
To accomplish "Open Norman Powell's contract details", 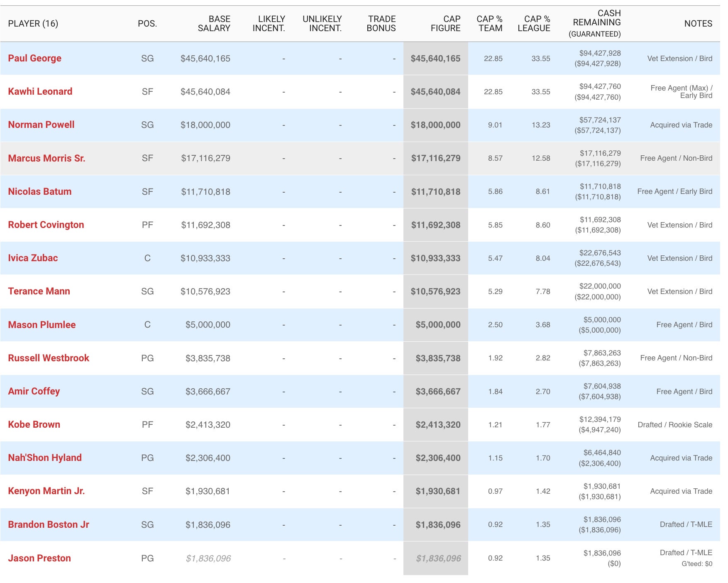I will click(x=41, y=125).
